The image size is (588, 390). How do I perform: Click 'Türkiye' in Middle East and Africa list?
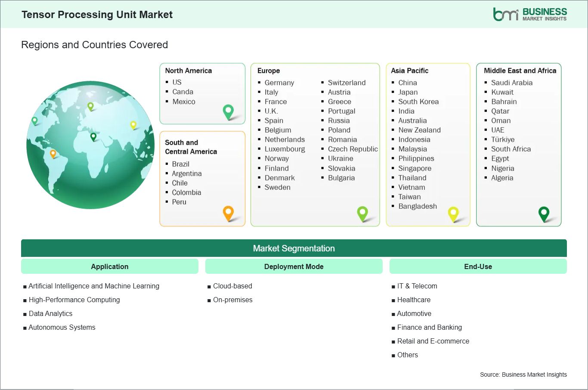[503, 139]
